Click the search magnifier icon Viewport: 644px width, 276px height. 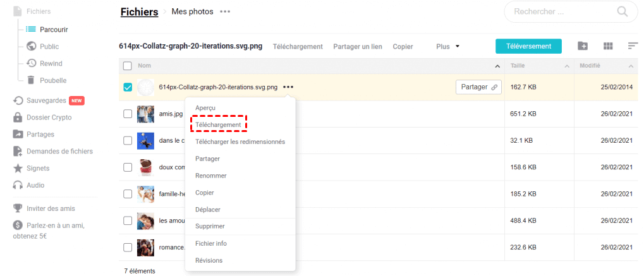point(623,12)
